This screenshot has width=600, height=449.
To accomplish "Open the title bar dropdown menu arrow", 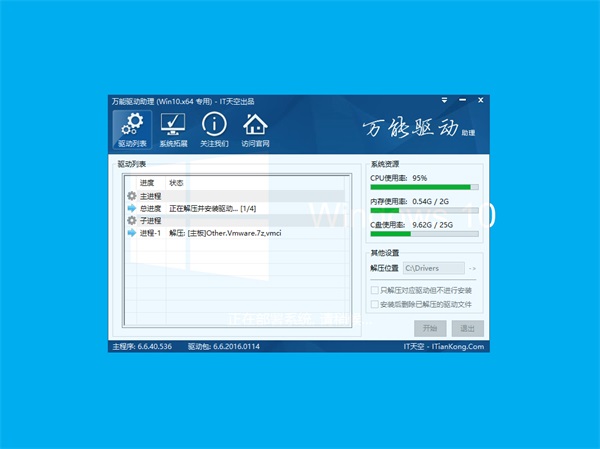I will click(x=443, y=101).
